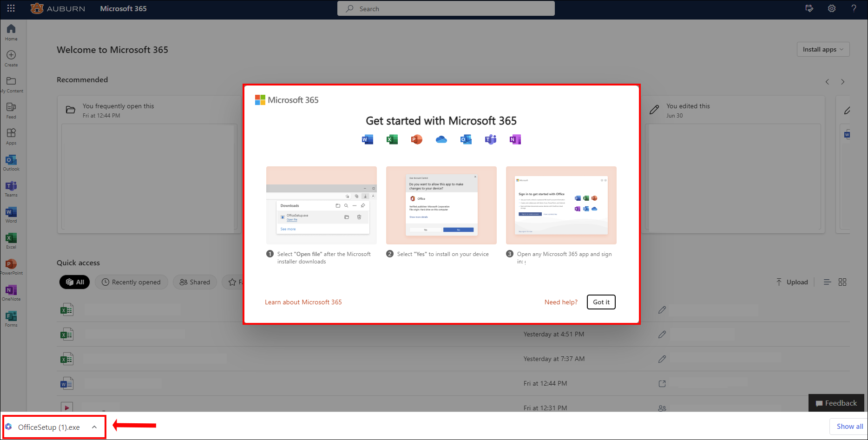Open the app launcher waffle menu

pos(11,8)
